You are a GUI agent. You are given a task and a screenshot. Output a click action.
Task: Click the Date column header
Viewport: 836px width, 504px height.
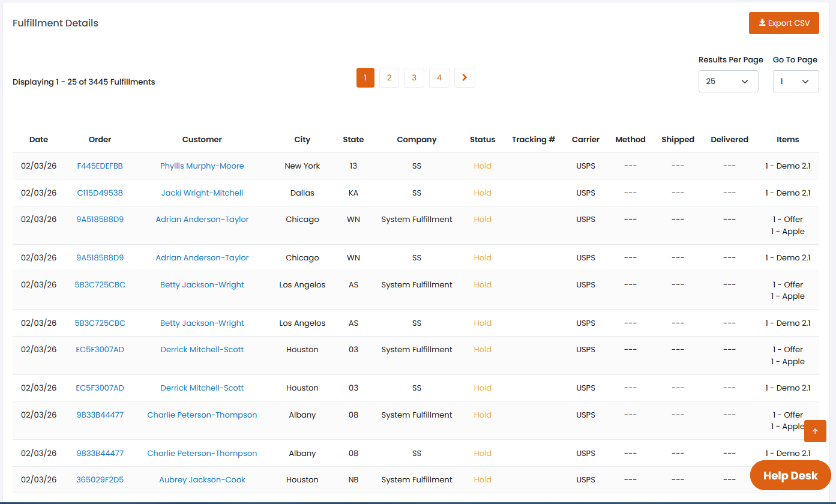tap(38, 140)
